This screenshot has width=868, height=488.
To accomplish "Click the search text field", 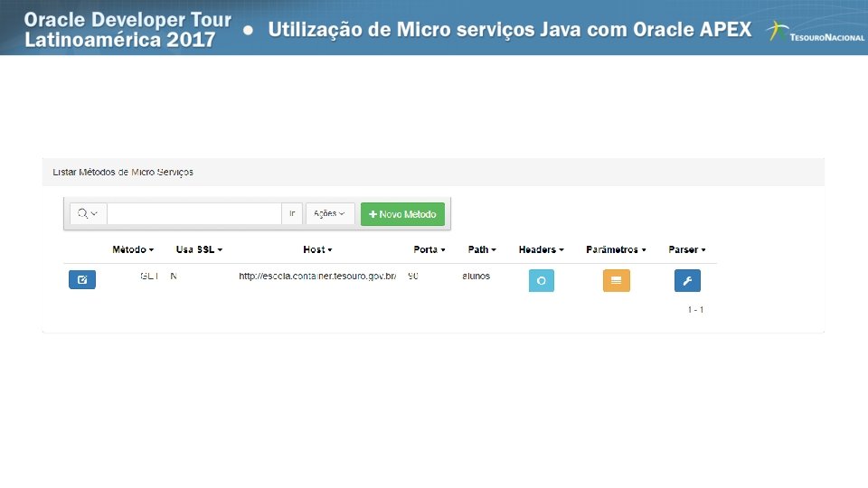I will pyautogui.click(x=194, y=213).
